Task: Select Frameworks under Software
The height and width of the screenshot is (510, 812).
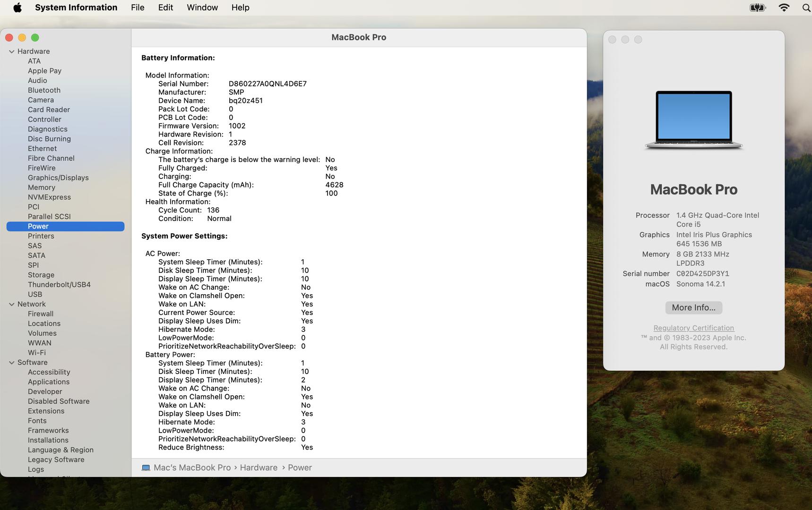Action: pyautogui.click(x=48, y=431)
